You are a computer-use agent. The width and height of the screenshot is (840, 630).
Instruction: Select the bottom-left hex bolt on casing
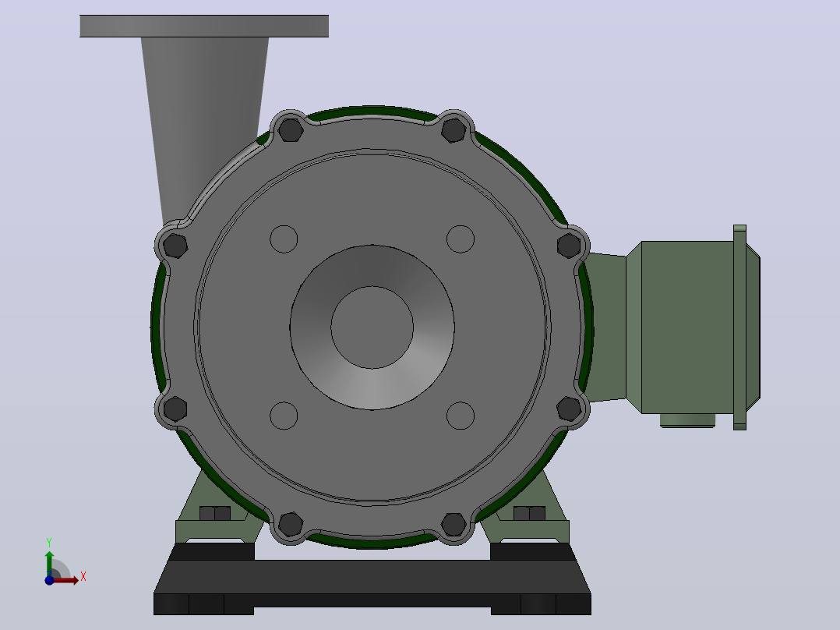point(291,525)
